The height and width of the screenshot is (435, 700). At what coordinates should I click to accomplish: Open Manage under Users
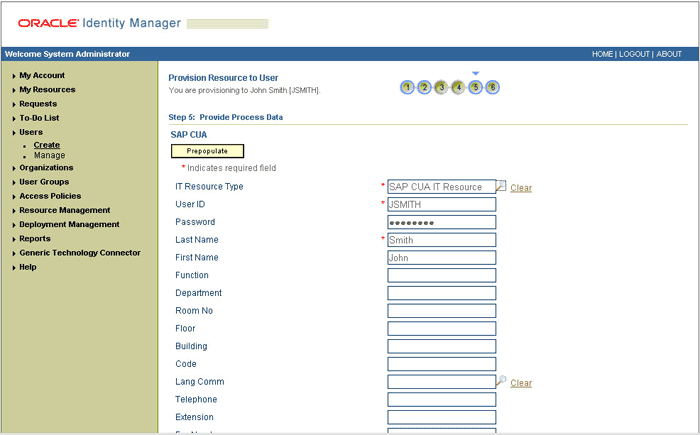click(x=50, y=155)
